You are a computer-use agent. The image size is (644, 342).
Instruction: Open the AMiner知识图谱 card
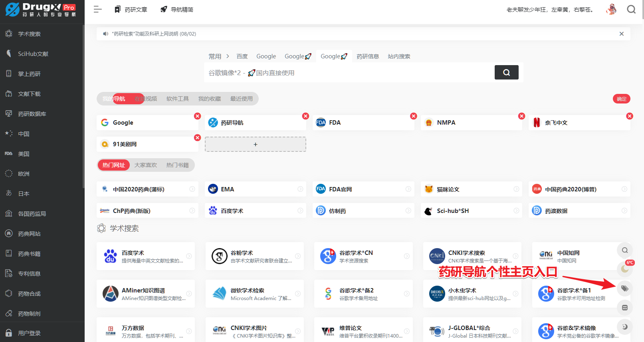[146, 294]
